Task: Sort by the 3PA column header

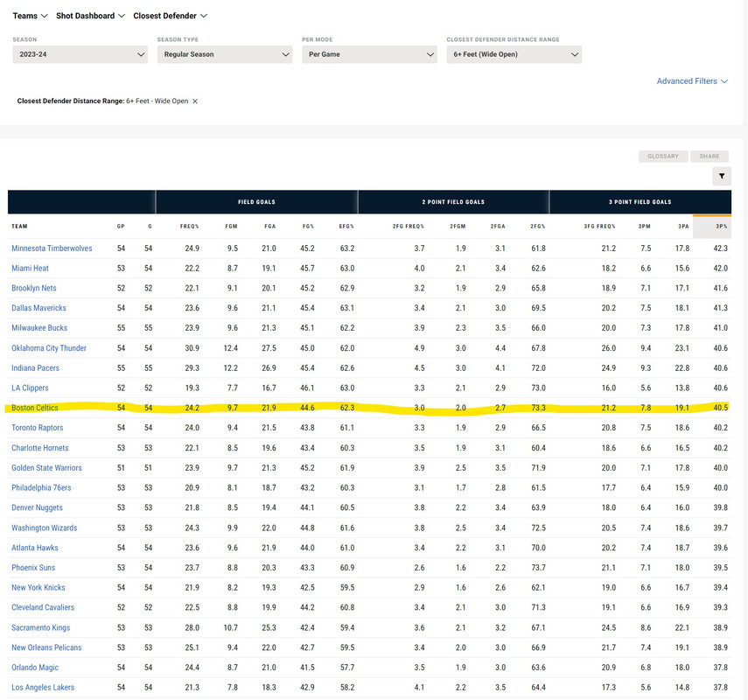Action: click(x=683, y=226)
